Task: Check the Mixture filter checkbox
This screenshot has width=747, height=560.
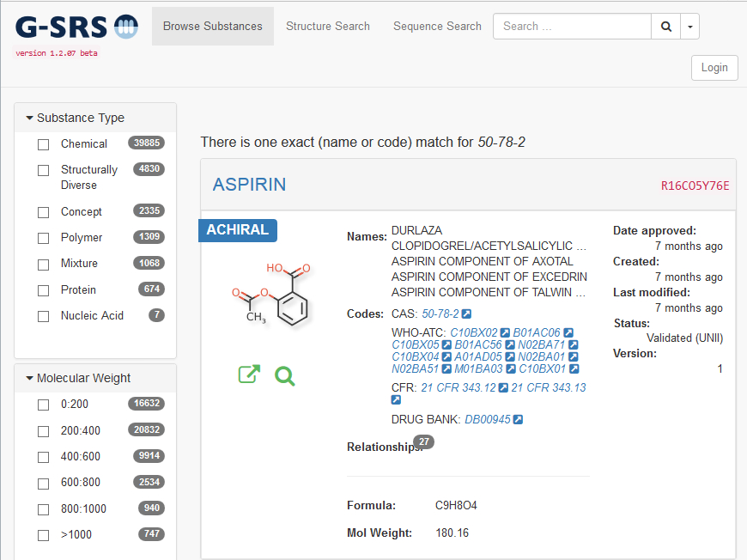Action: click(x=43, y=265)
